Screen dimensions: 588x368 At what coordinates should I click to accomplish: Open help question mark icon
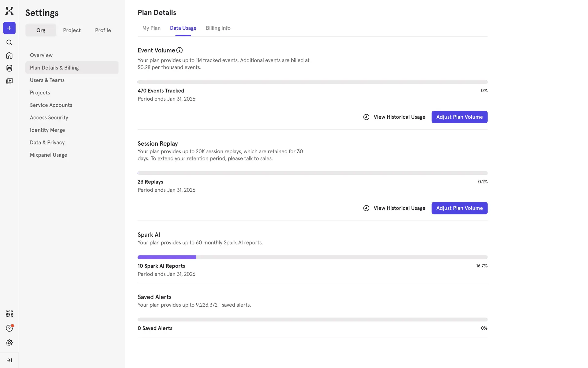(x=9, y=328)
